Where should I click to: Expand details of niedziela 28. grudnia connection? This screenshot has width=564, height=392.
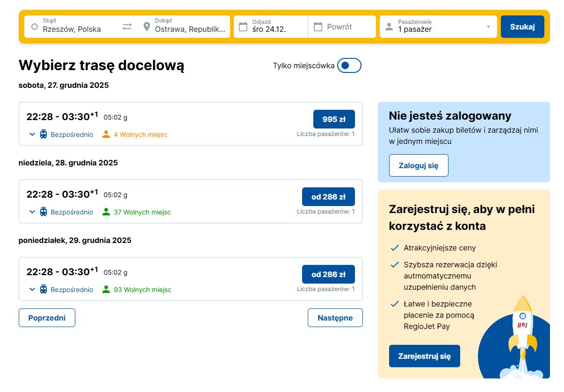(x=32, y=212)
